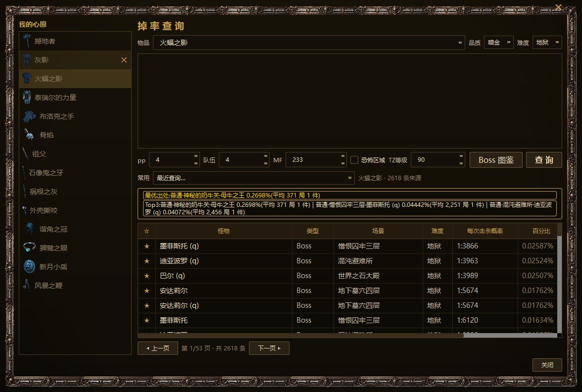Image resolution: width=582 pixels, height=392 pixels.
Task: Toggle the star on the 墨菲斯托 (q) row
Action: (146, 246)
